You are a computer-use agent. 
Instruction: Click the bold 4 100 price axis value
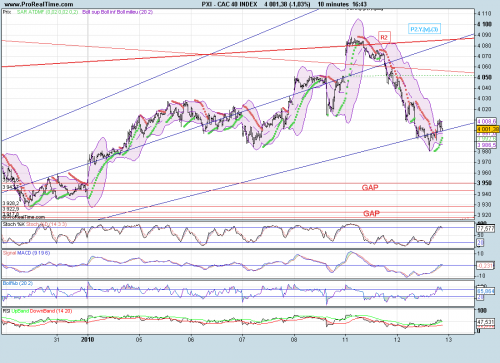click(x=484, y=24)
